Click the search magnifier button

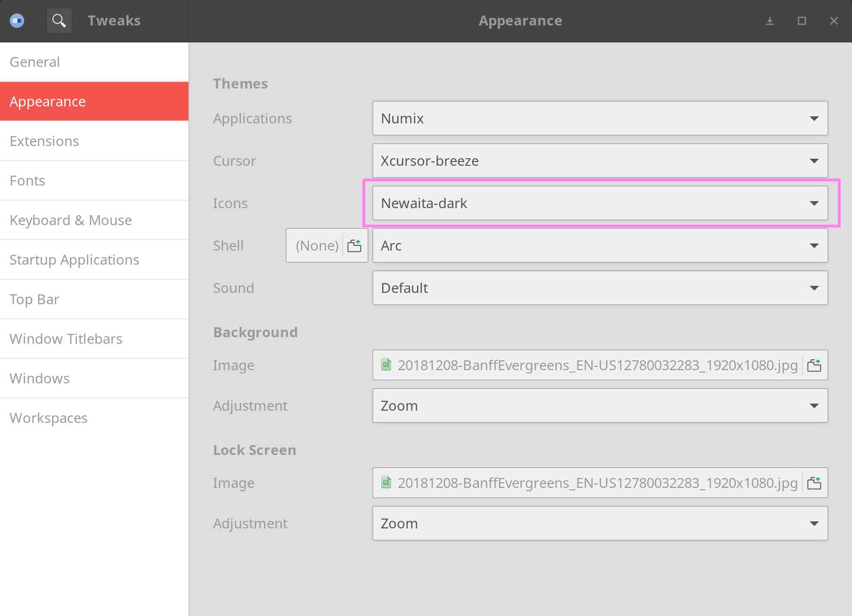tap(59, 21)
